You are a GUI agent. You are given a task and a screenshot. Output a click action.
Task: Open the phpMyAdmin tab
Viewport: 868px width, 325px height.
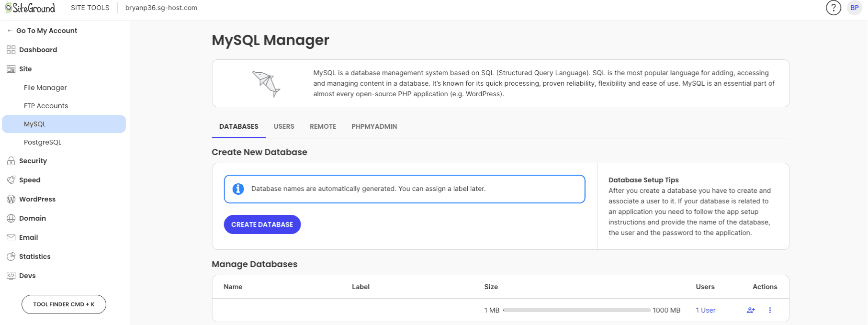[374, 126]
